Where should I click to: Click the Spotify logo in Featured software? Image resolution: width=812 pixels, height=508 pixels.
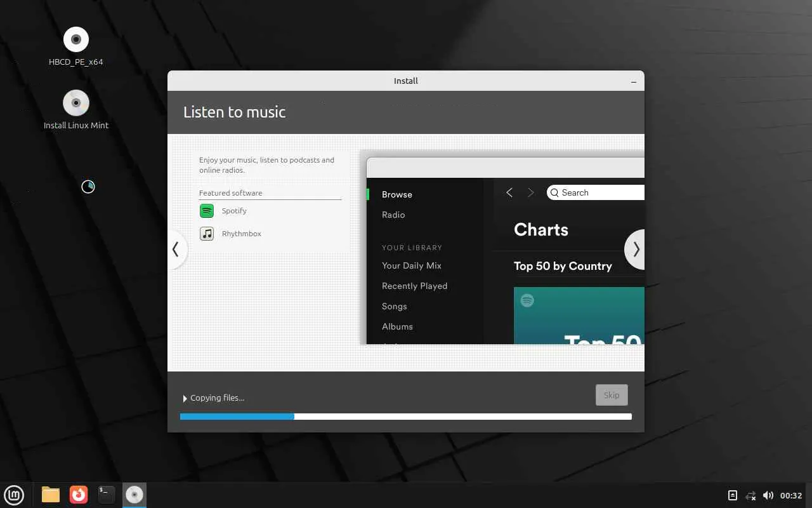pos(207,211)
